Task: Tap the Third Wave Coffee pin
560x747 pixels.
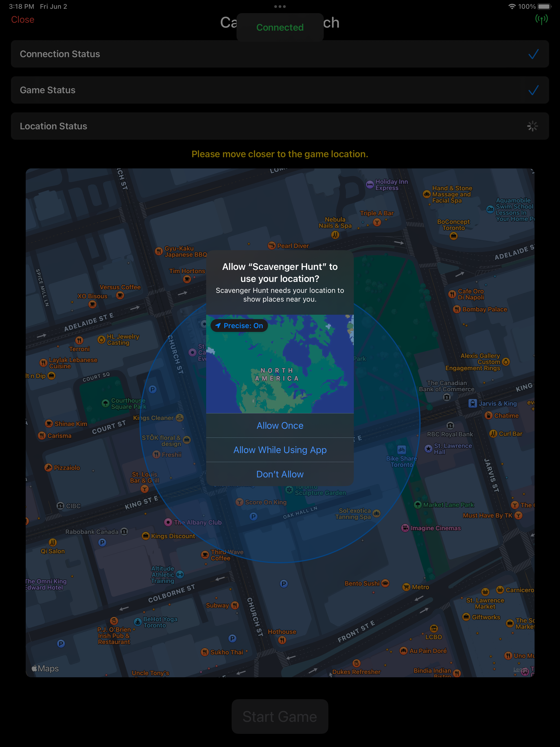Action: click(205, 555)
